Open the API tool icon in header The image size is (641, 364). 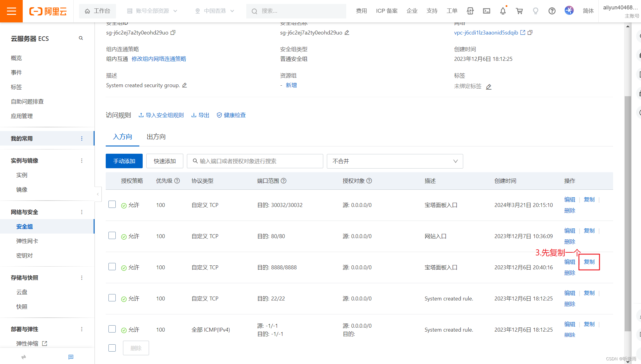(470, 11)
